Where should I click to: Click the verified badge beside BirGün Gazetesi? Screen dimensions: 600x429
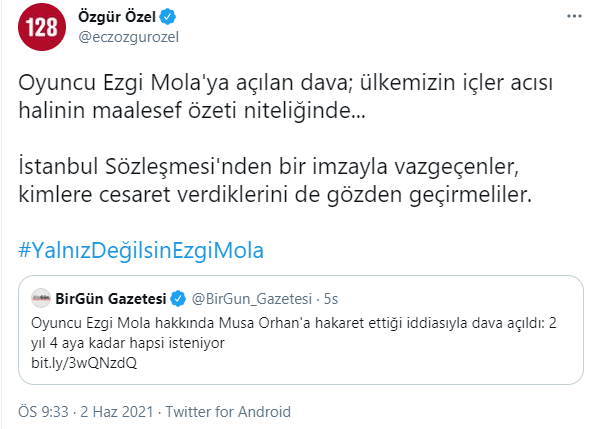176,298
